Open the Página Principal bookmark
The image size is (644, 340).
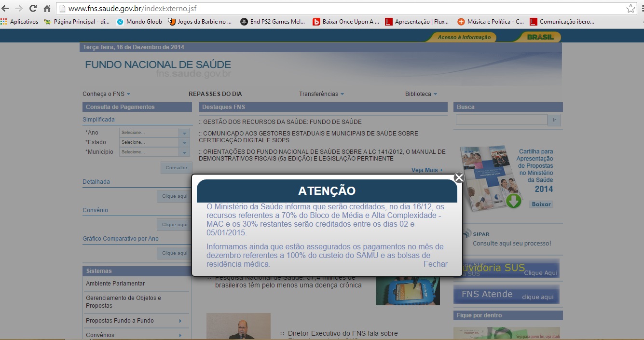point(77,22)
